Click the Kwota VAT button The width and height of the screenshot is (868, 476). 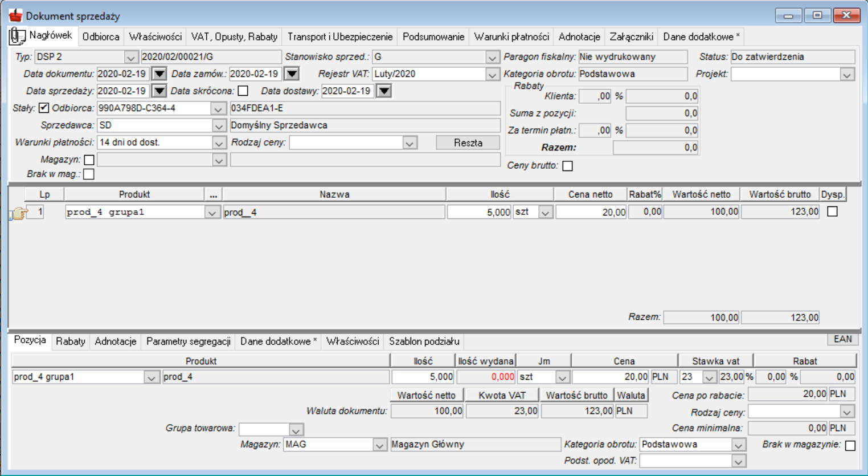(x=502, y=395)
